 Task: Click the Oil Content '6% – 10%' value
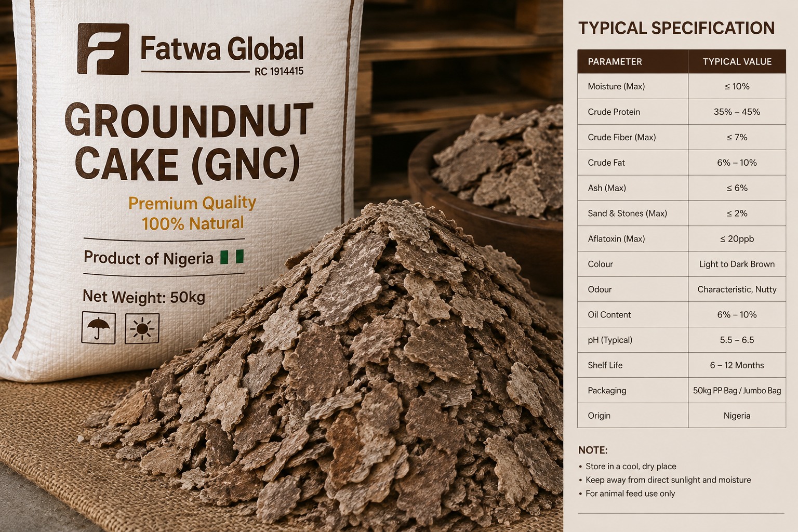737,315
